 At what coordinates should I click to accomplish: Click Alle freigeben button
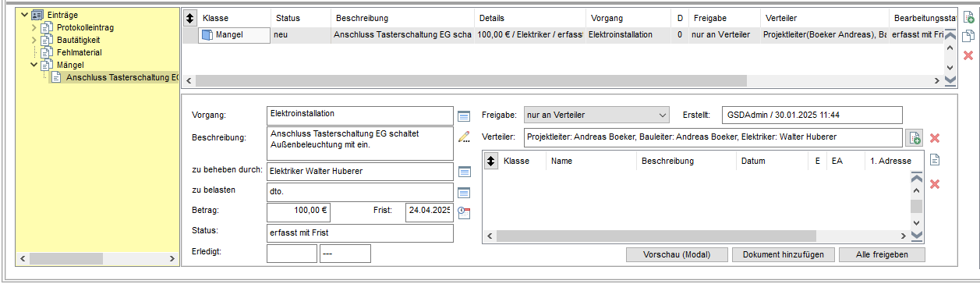point(882,254)
